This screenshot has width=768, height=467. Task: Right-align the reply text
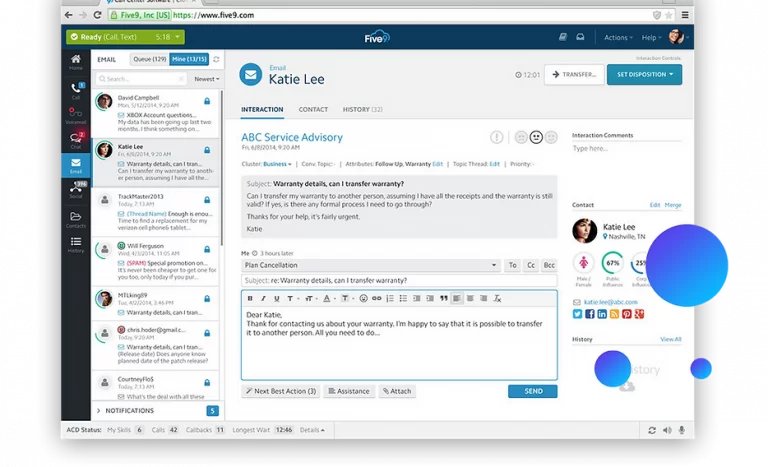point(483,298)
